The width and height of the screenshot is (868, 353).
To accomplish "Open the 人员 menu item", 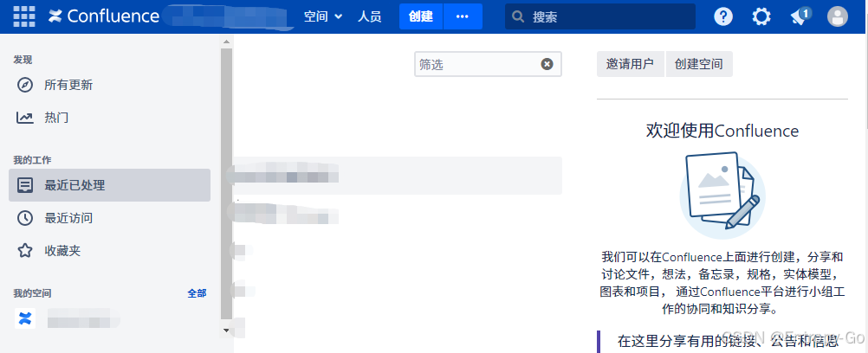I will [x=369, y=16].
